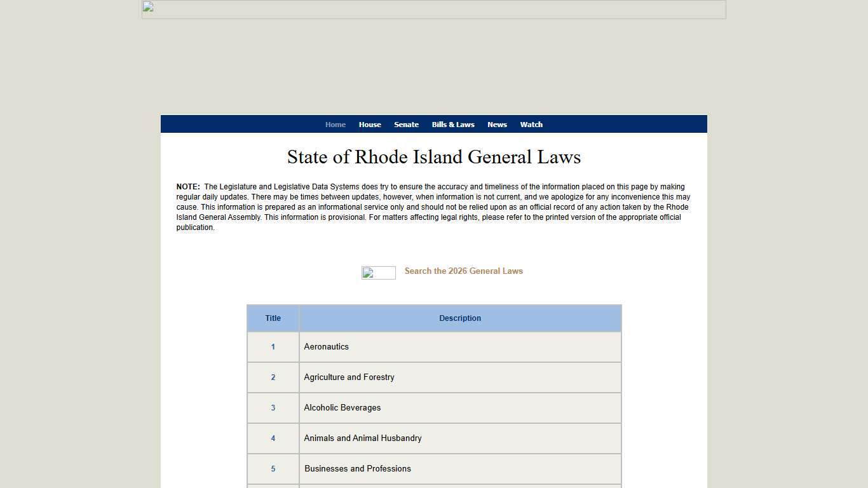Open Title 5 Businesses and Professions
The width and height of the screenshot is (868, 488).
(x=273, y=469)
